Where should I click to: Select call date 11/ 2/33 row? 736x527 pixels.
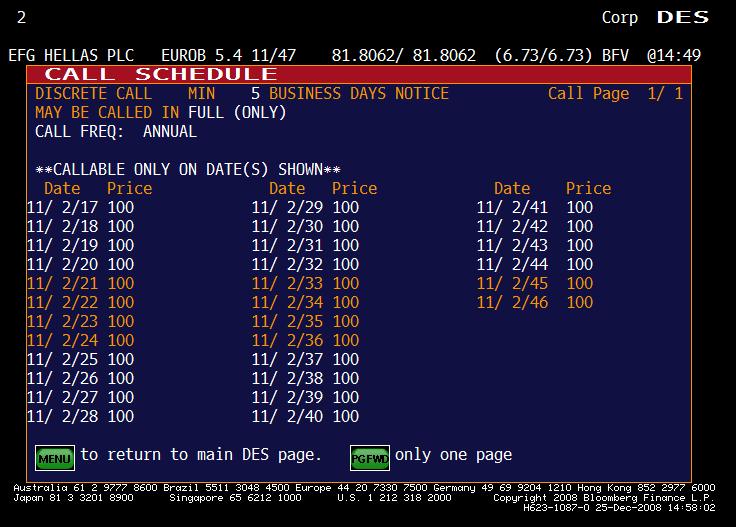pyautogui.click(x=306, y=283)
